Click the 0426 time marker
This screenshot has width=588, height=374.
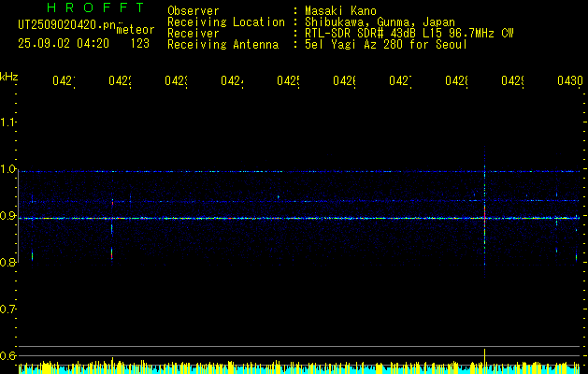(344, 80)
